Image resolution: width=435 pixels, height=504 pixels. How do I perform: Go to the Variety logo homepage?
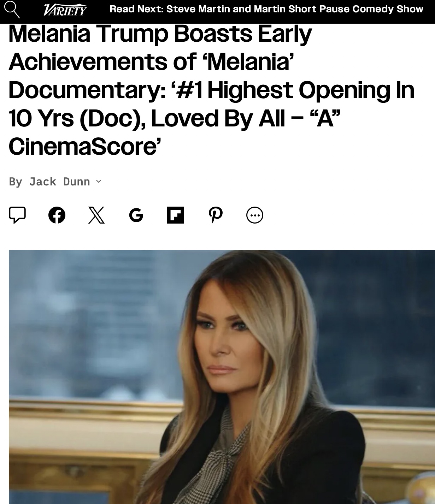click(x=65, y=10)
